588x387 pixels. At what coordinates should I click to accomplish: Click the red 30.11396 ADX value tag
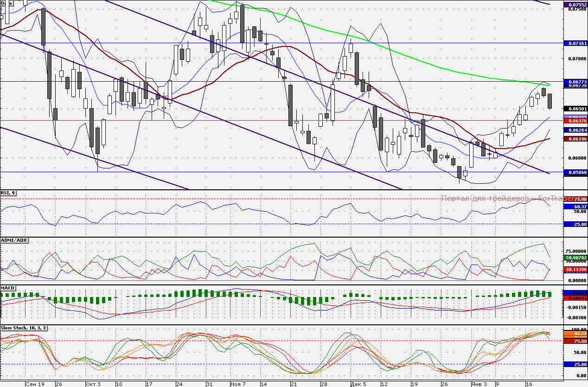pos(575,269)
